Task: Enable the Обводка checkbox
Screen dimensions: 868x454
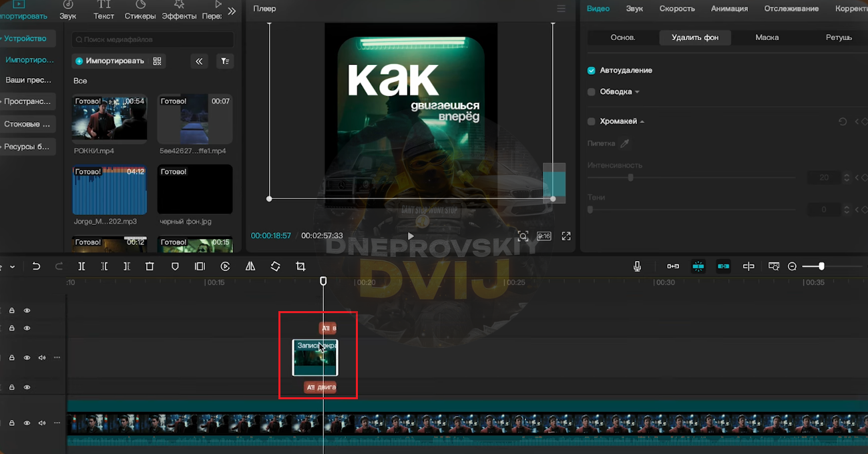Action: click(591, 91)
